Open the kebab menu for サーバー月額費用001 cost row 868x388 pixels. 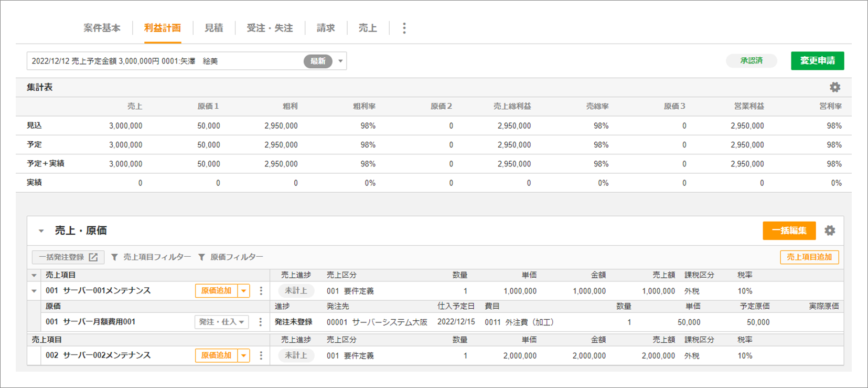click(x=261, y=322)
